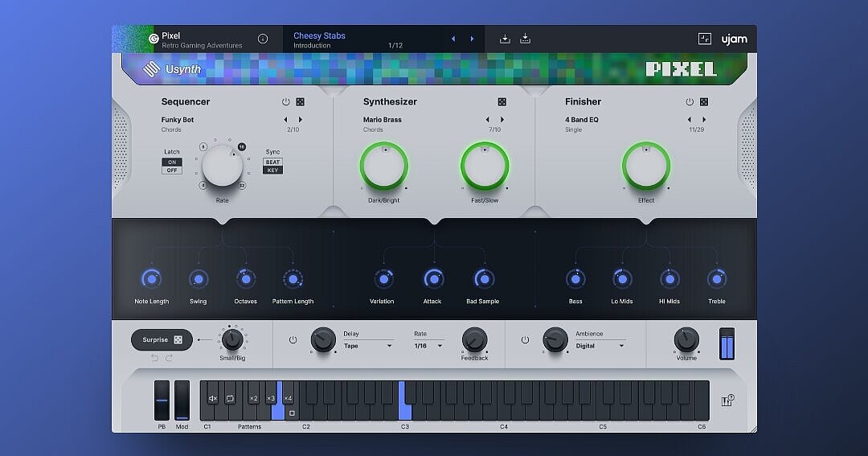Open the window resize icon beside ujam

pos(704,39)
